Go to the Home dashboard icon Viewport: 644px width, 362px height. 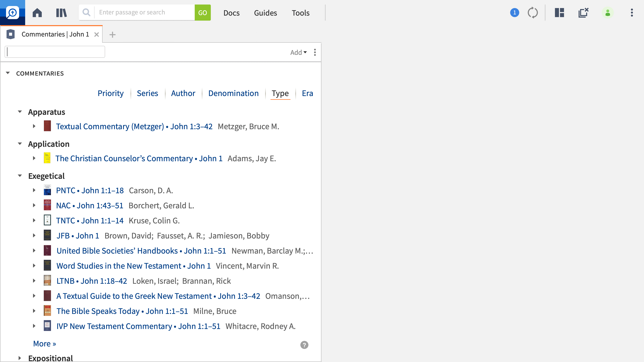37,13
